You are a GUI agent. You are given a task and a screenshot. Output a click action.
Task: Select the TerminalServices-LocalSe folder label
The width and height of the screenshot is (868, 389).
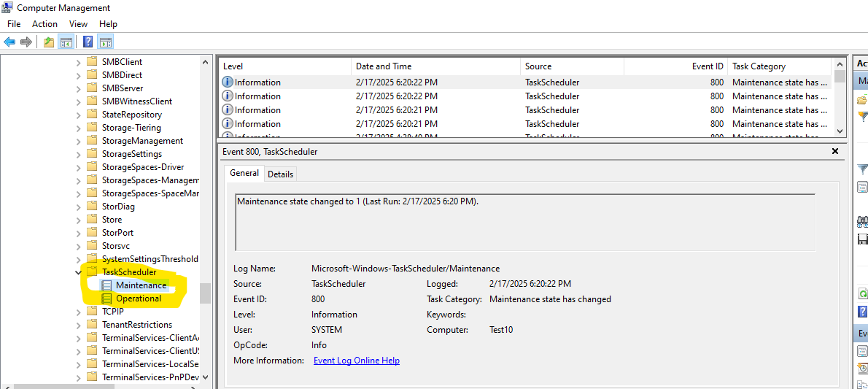click(150, 364)
